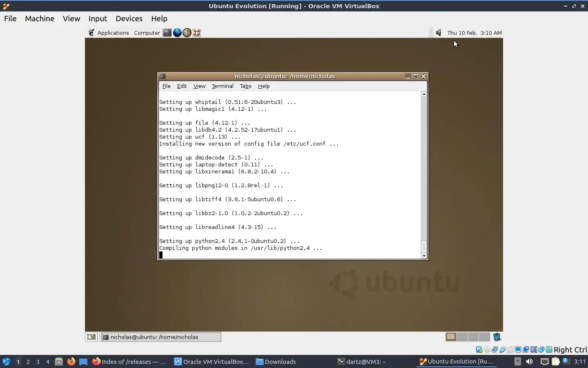Open VirtualBox View menu
The width and height of the screenshot is (588, 368).
click(x=71, y=18)
